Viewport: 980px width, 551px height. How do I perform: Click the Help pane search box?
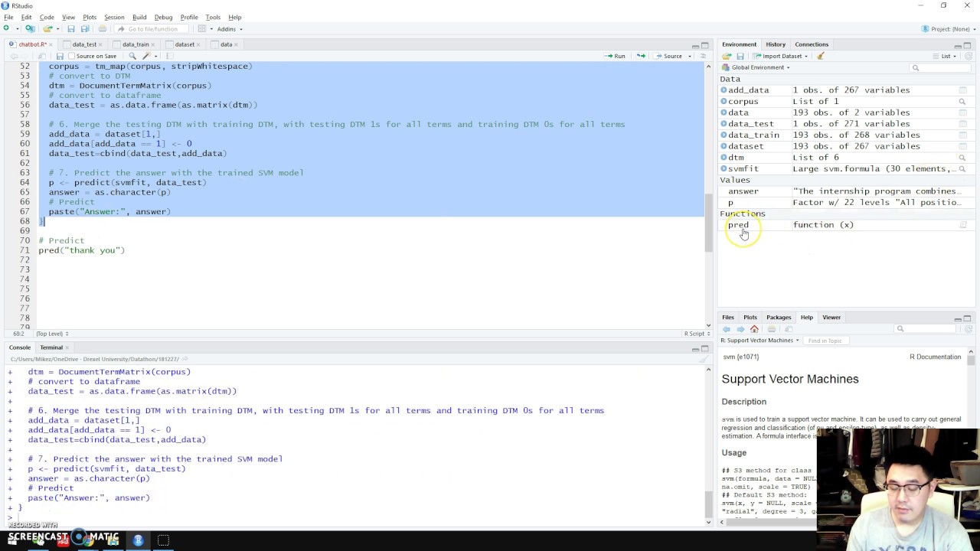926,329
